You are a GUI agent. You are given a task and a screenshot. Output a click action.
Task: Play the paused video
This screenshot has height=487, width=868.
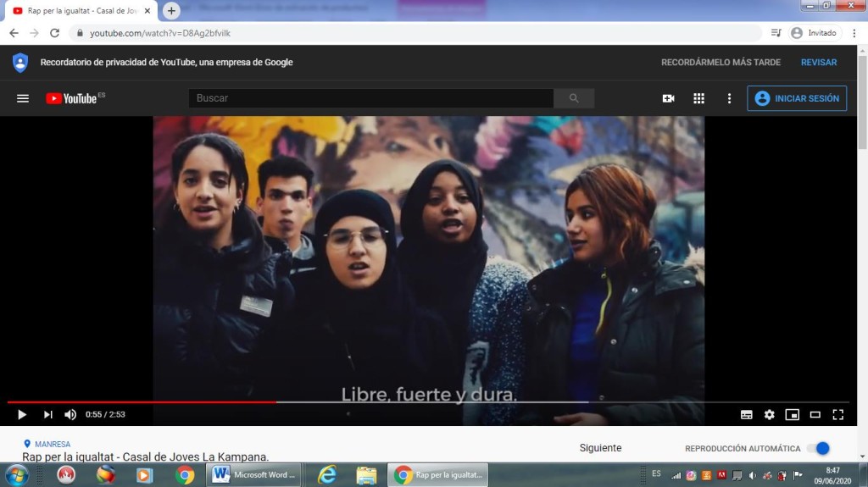coord(22,414)
